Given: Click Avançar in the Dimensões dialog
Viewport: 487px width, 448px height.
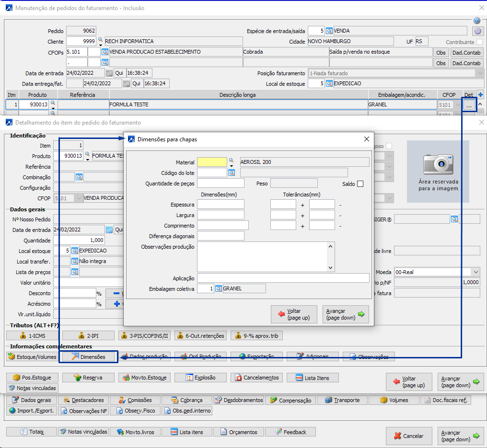Looking at the screenshot, I should point(345,314).
